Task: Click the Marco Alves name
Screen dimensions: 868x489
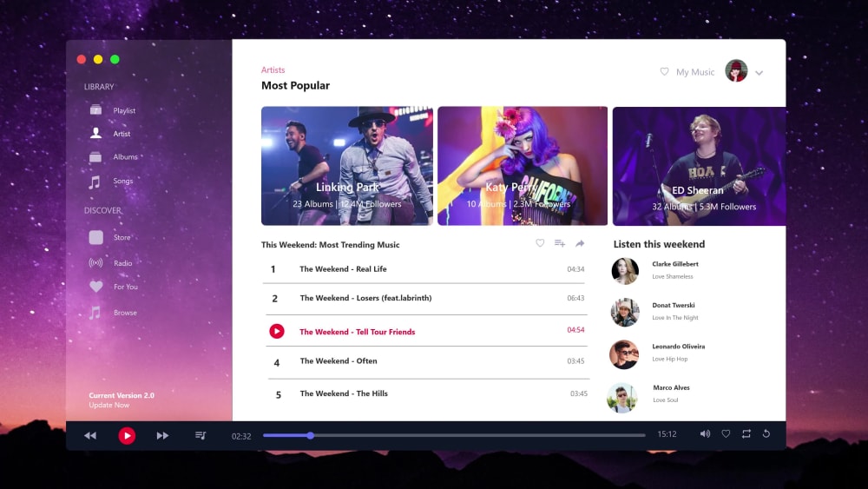Action: click(671, 387)
